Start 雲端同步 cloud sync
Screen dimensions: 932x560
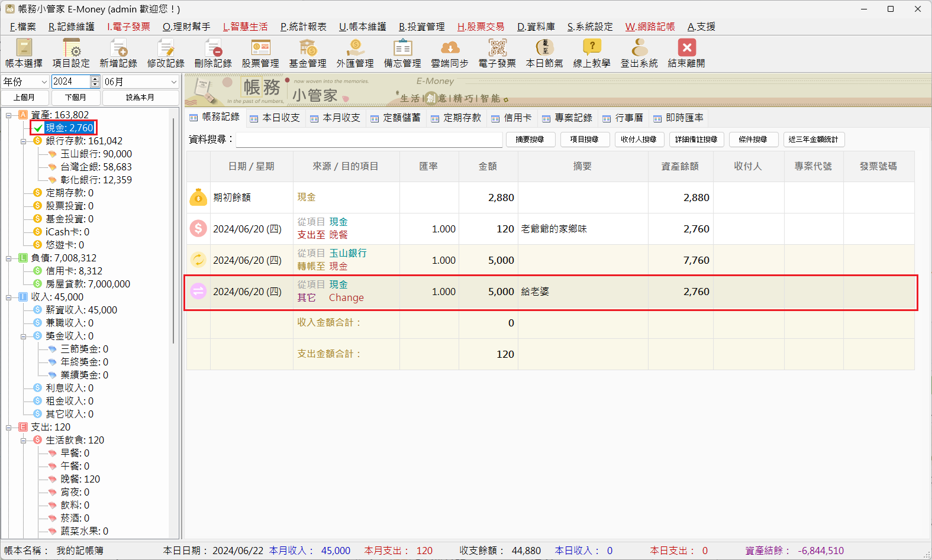[x=450, y=53]
